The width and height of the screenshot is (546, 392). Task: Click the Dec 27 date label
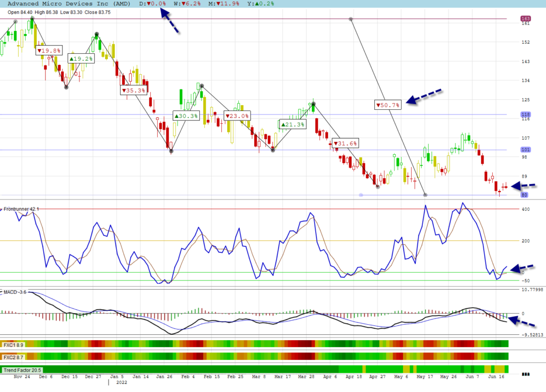coord(93,377)
